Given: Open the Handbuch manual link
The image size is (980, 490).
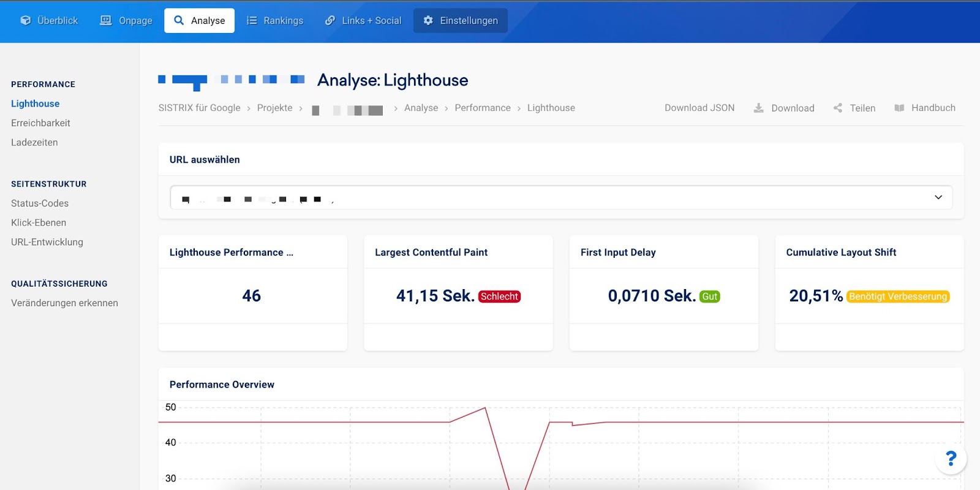Looking at the screenshot, I should [933, 108].
